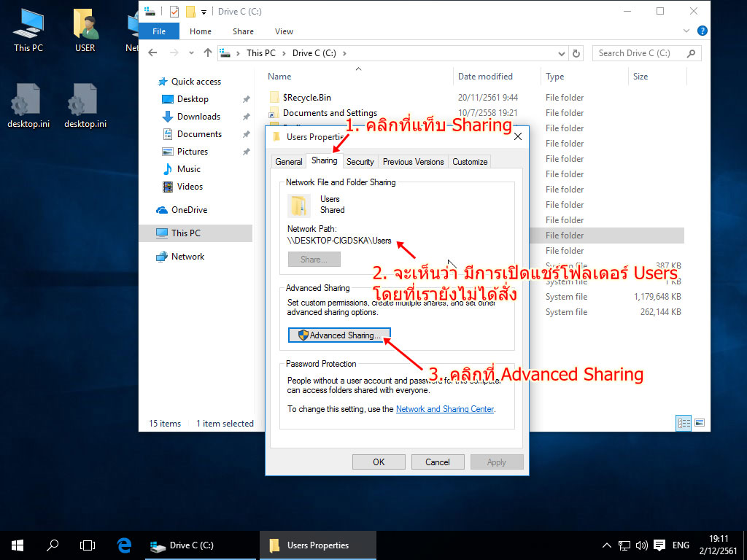
Task: Switch to the Security tab
Action: pyautogui.click(x=360, y=162)
